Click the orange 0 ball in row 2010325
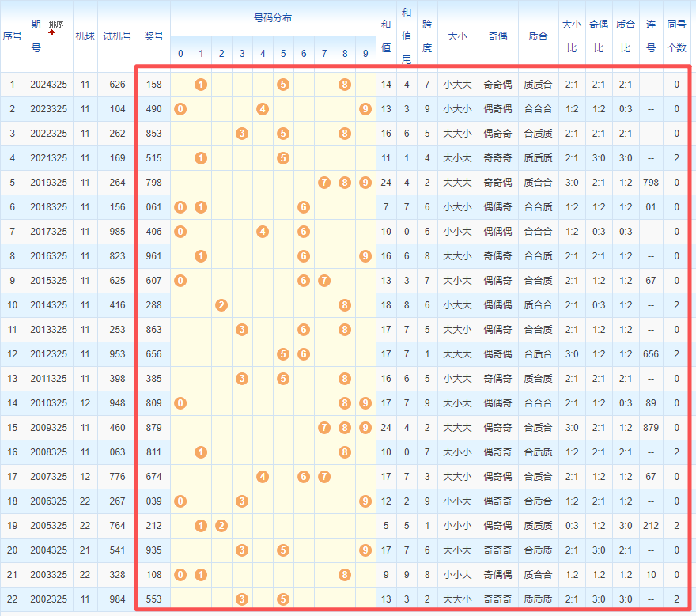This screenshot has height=616, width=696. (180, 403)
